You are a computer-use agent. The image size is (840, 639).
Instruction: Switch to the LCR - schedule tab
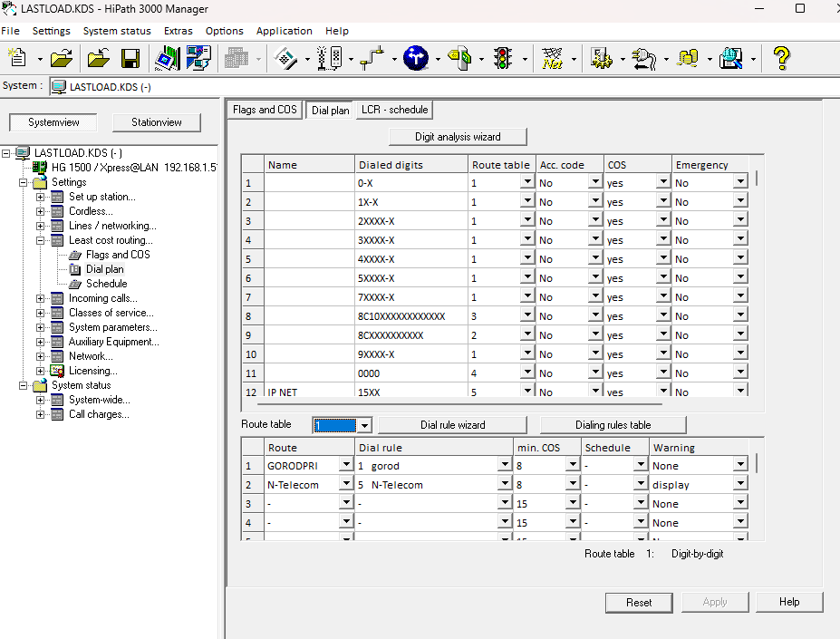(393, 110)
